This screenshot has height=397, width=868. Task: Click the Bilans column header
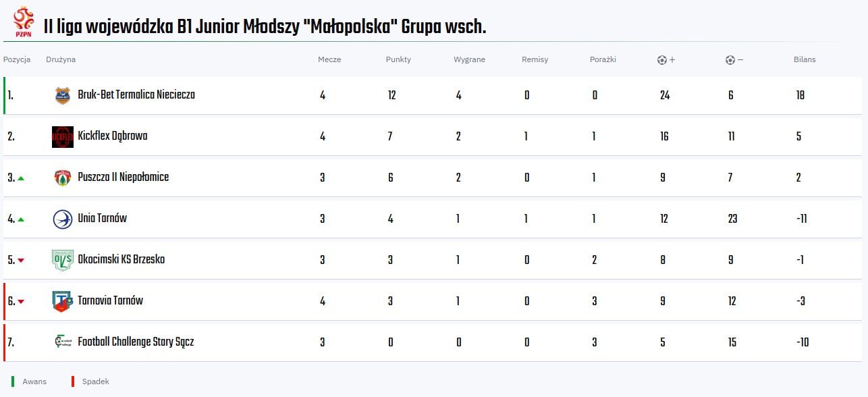[805, 59]
